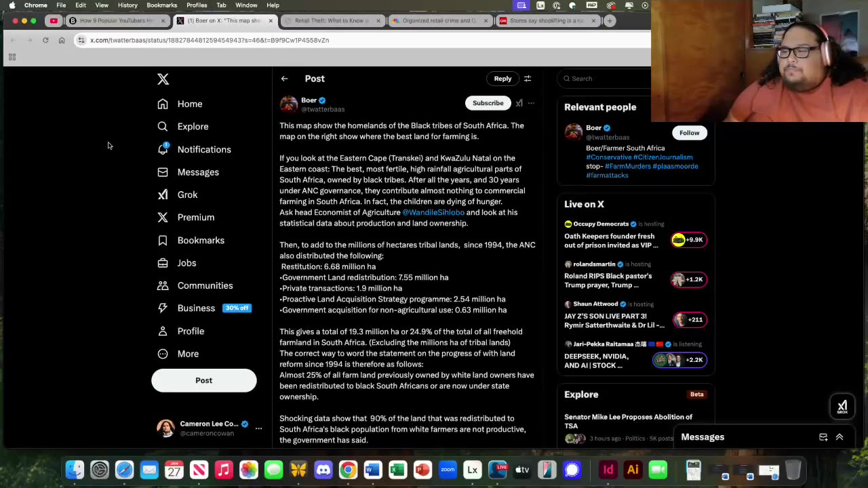This screenshot has width=868, height=488.
Task: Launch Adobe InDesign from the Dock
Action: (608, 470)
